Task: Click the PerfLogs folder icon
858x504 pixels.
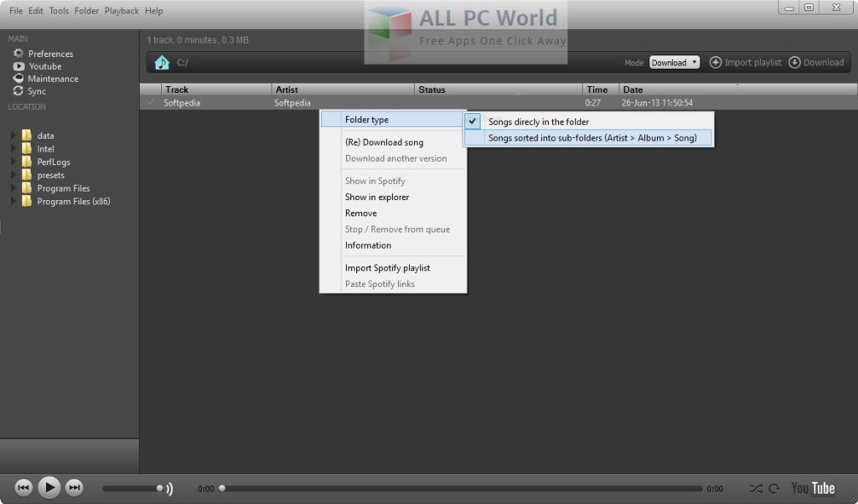Action: [x=26, y=162]
